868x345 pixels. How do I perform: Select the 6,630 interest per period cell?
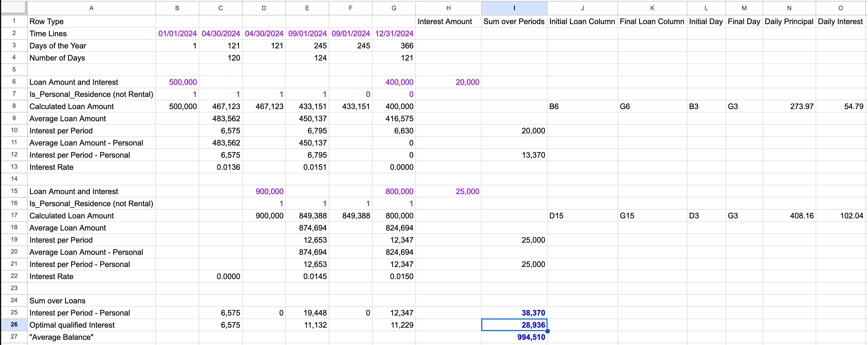click(394, 131)
